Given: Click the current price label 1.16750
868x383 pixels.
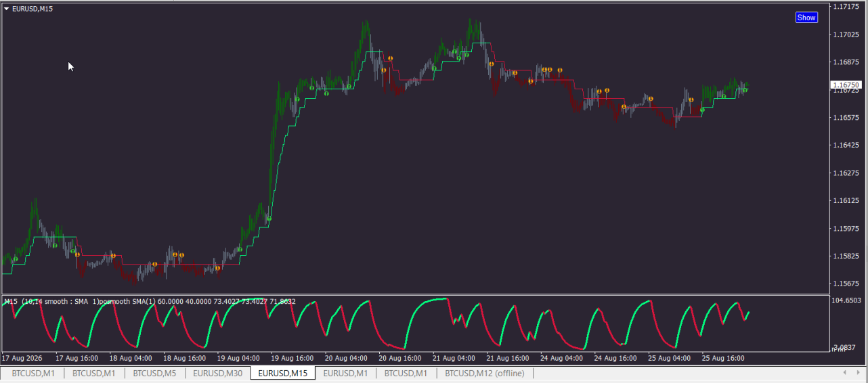Looking at the screenshot, I should pyautogui.click(x=846, y=85).
